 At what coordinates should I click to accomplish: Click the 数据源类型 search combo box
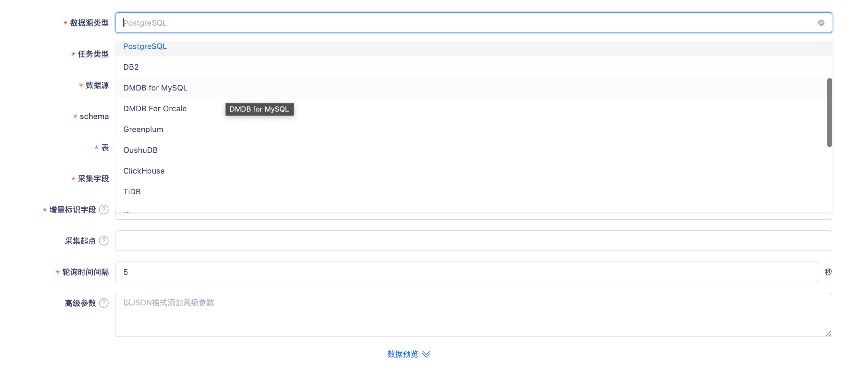474,23
